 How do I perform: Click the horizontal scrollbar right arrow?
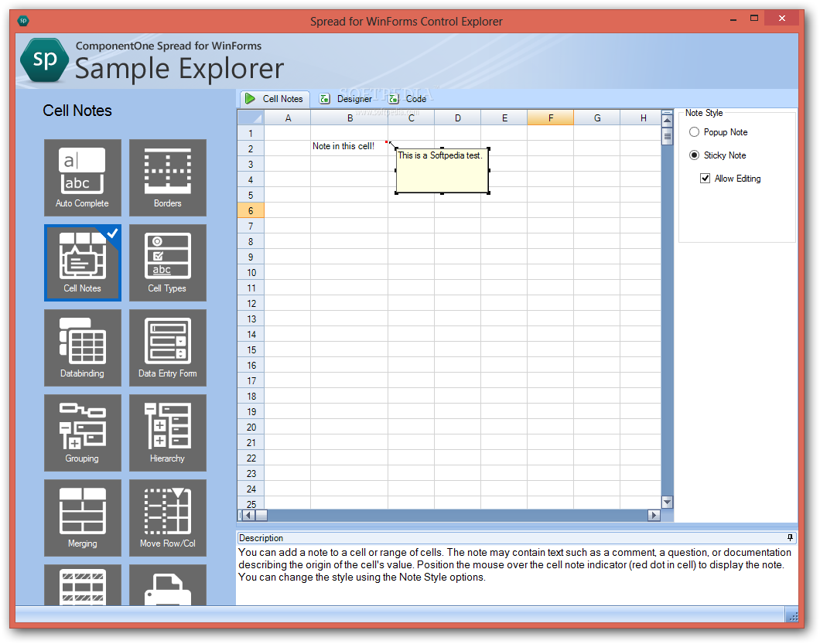[654, 515]
